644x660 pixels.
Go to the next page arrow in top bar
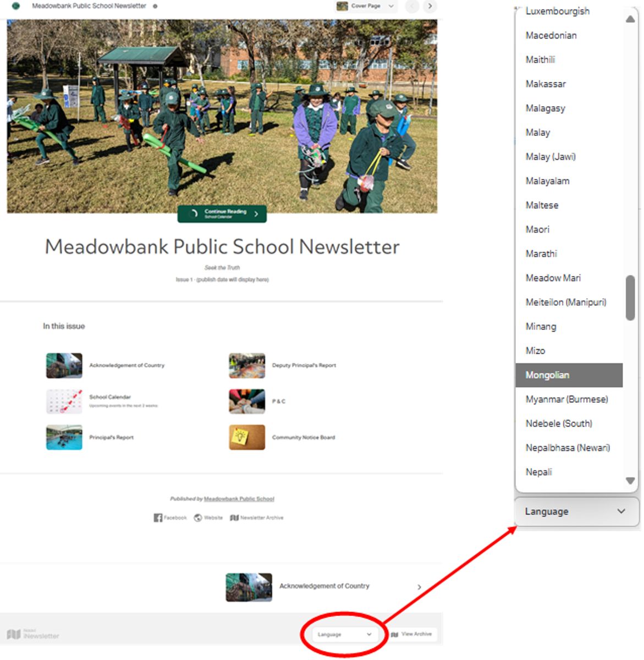[430, 6]
